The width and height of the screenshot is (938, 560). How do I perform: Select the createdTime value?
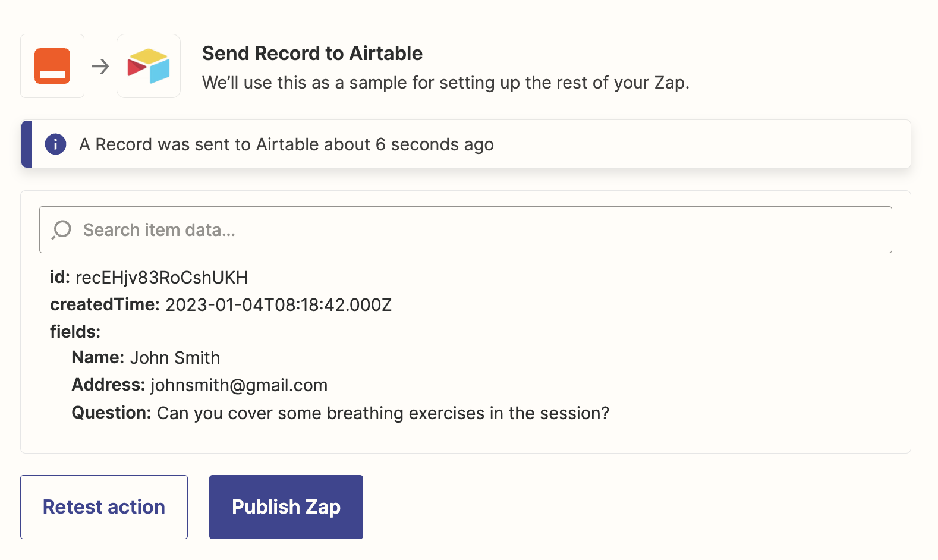pos(278,305)
